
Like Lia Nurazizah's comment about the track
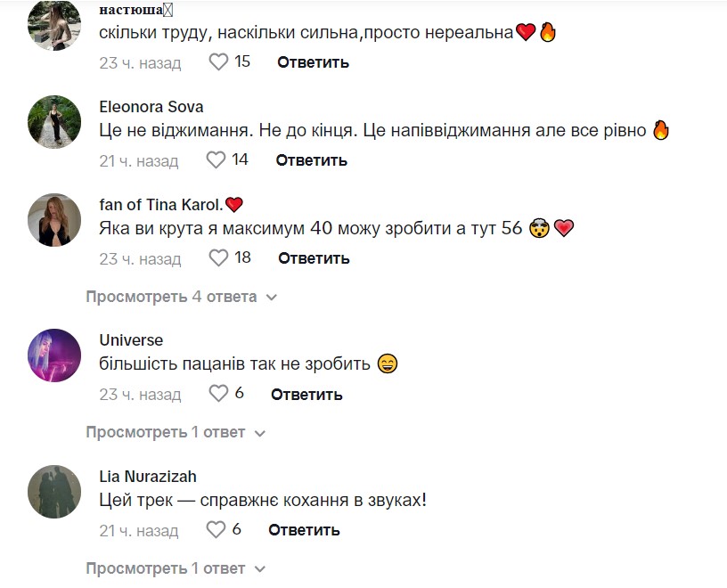(x=216, y=530)
